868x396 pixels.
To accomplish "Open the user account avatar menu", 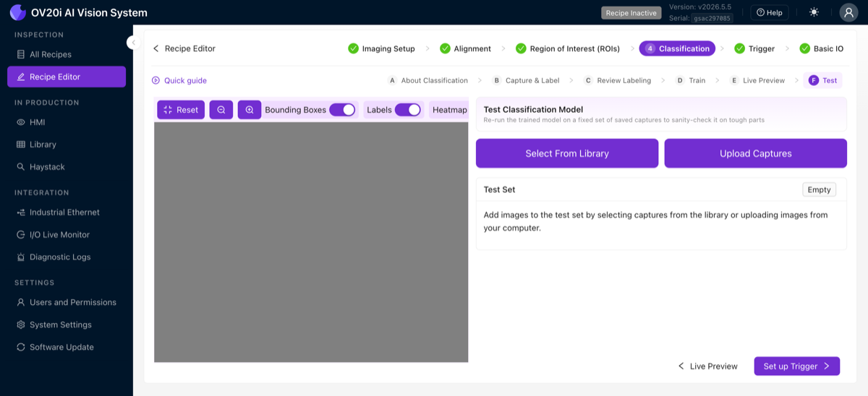I will [848, 12].
